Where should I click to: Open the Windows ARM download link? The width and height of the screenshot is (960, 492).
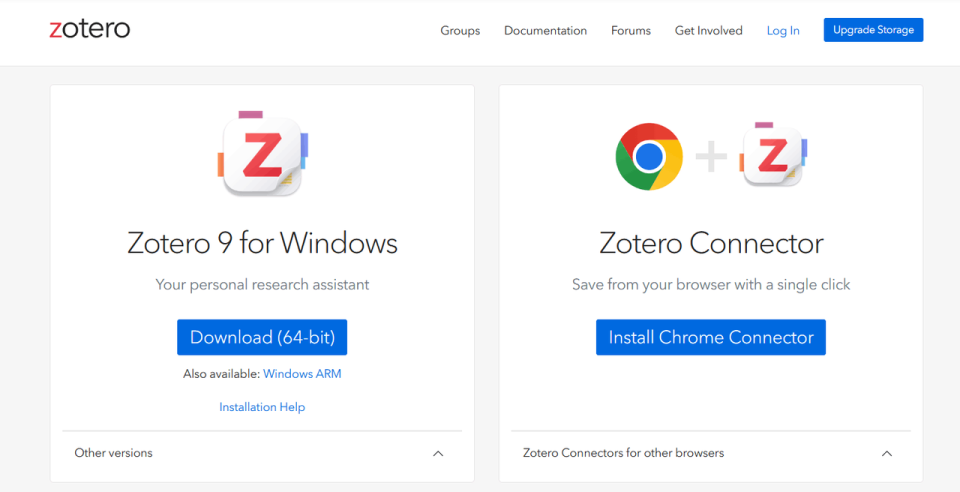(x=302, y=374)
